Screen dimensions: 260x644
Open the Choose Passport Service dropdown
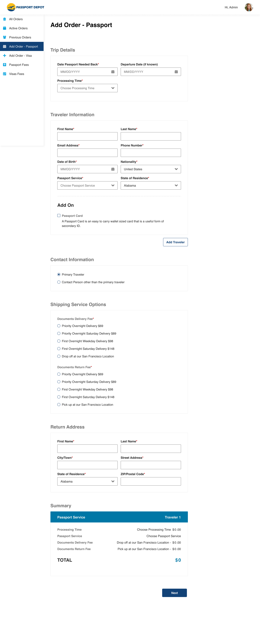pos(87,185)
